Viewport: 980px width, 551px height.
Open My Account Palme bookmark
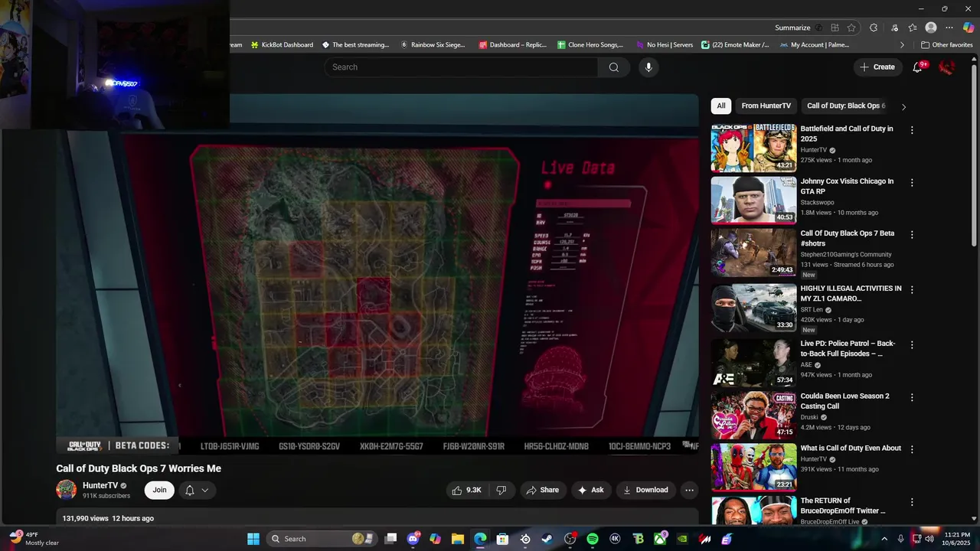tap(815, 45)
